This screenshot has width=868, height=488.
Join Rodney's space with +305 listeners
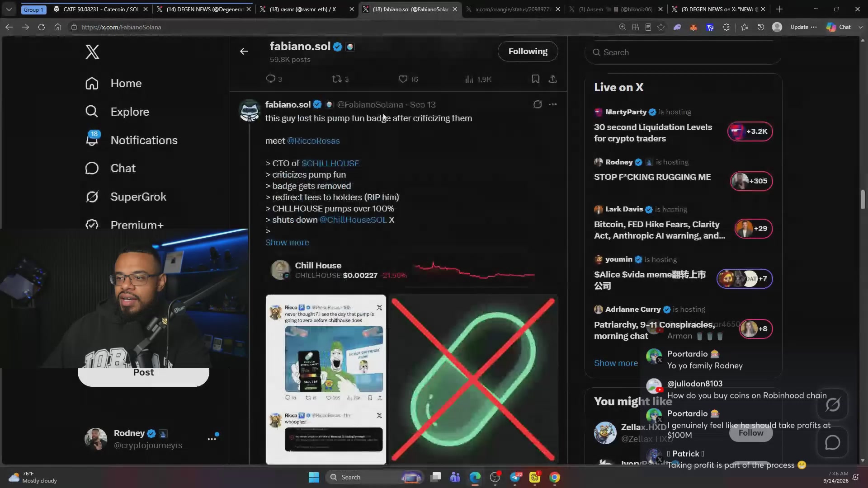pos(751,181)
